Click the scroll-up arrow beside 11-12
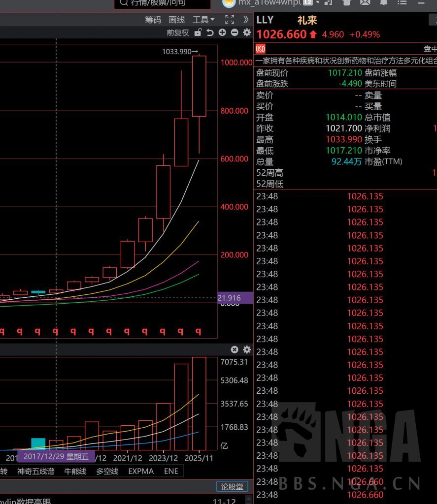This screenshot has height=504, width=437. [249, 500]
